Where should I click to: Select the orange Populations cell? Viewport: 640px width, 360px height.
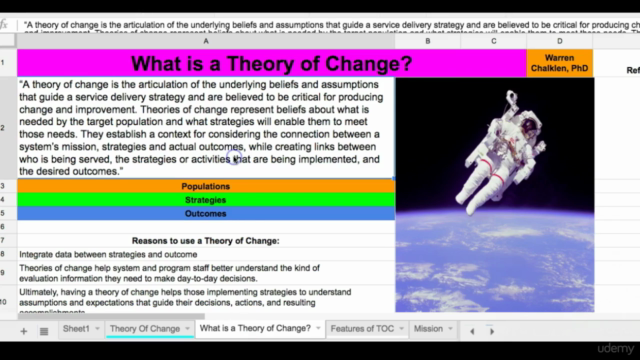(x=206, y=186)
